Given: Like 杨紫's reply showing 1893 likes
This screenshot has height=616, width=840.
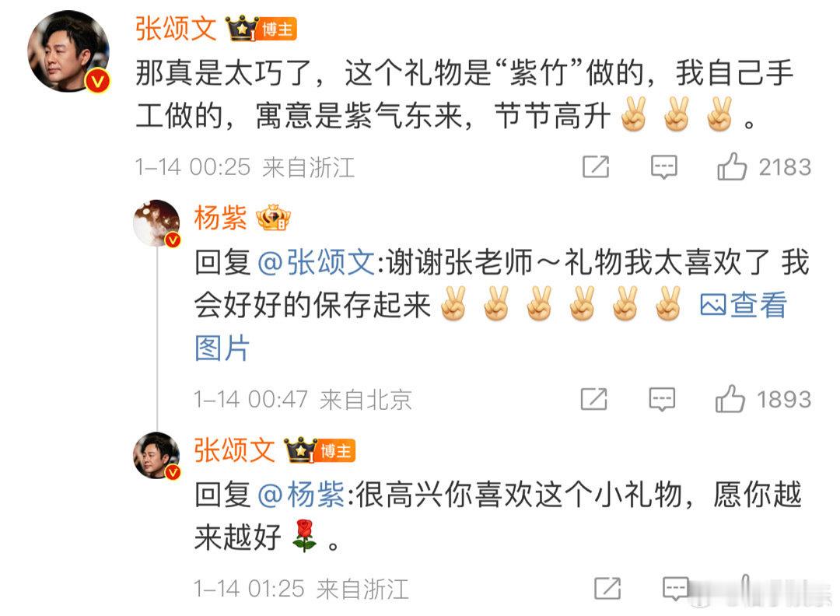Looking at the screenshot, I should [730, 398].
